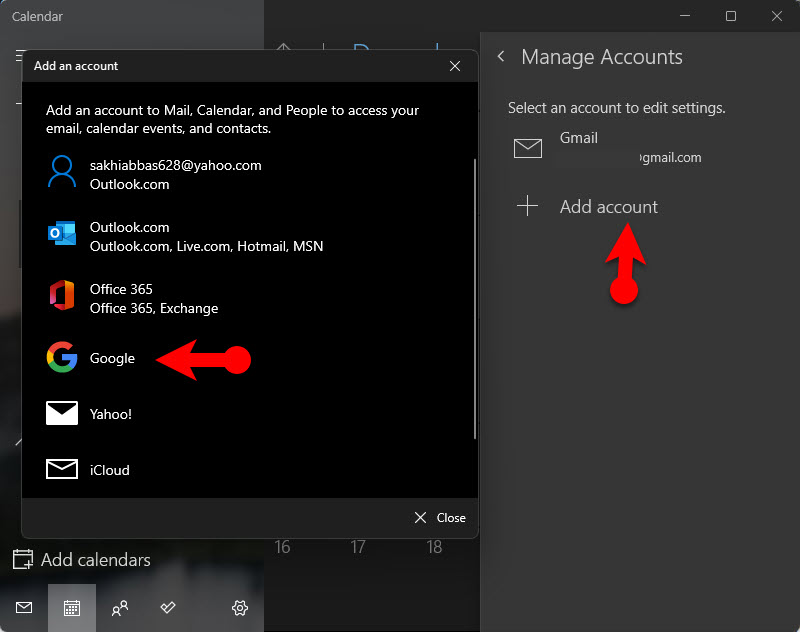Viewport: 800px width, 632px height.
Task: Click Add account in Manage Accounts
Action: pyautogui.click(x=608, y=207)
